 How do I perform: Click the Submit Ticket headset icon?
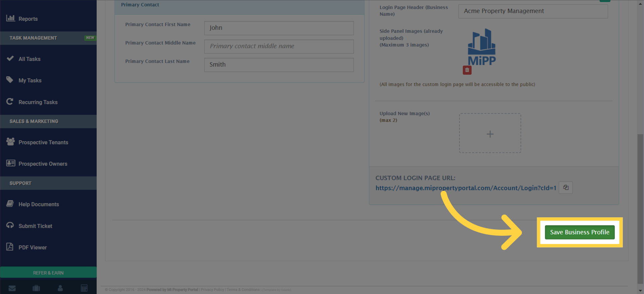click(10, 225)
